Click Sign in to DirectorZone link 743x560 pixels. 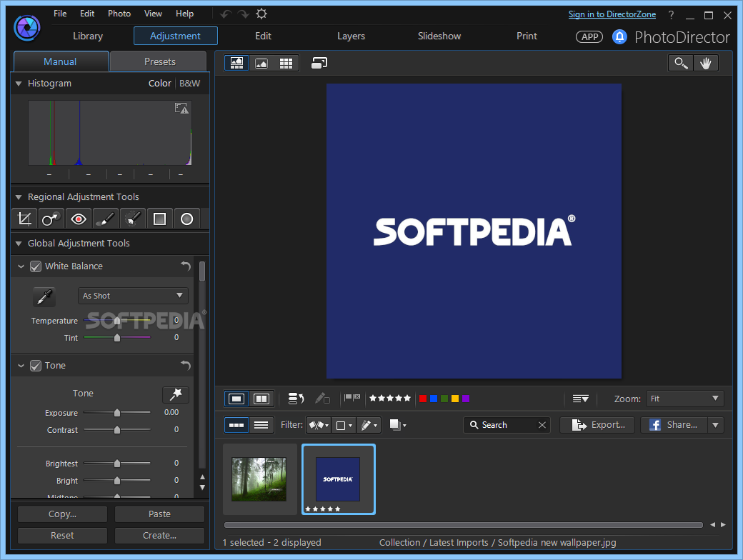pos(612,14)
